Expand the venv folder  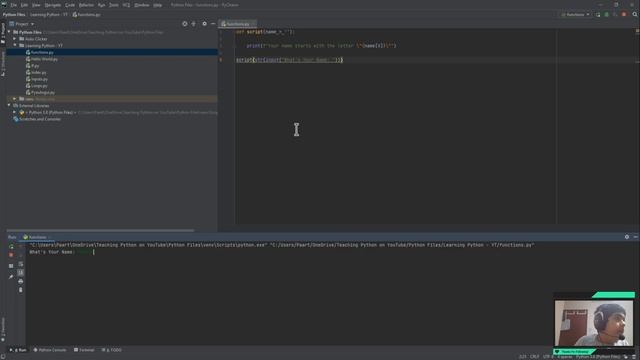(x=15, y=99)
